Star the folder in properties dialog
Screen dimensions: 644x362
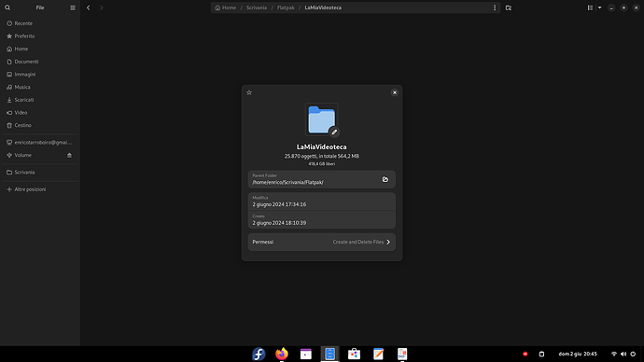pyautogui.click(x=249, y=92)
